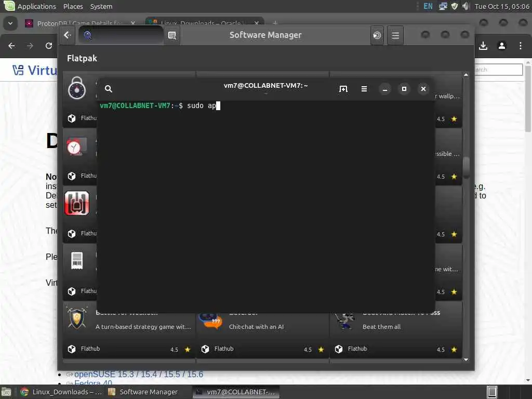Click the 4.5 star rating of Beat them all

coord(447,350)
